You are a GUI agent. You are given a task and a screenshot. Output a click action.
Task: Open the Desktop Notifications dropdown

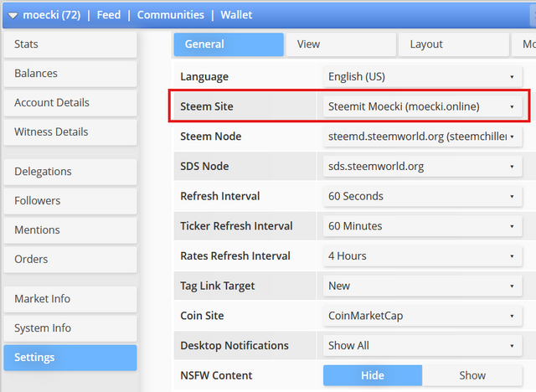(422, 346)
